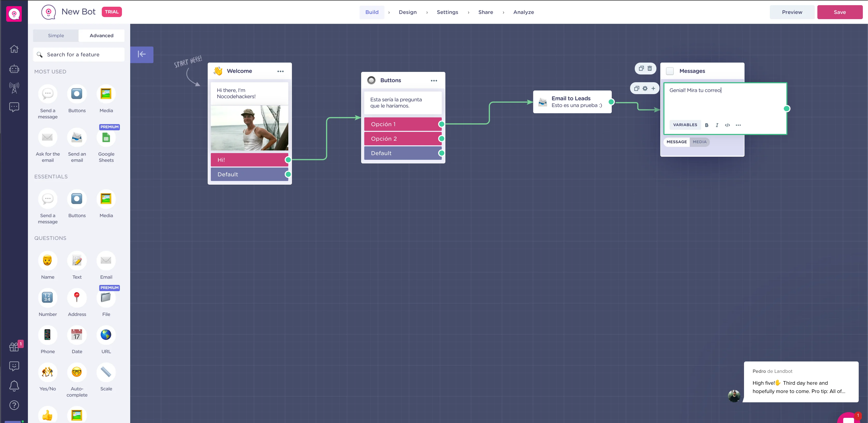Click the Search for a feature field
Viewport: 868px width, 423px height.
point(79,55)
